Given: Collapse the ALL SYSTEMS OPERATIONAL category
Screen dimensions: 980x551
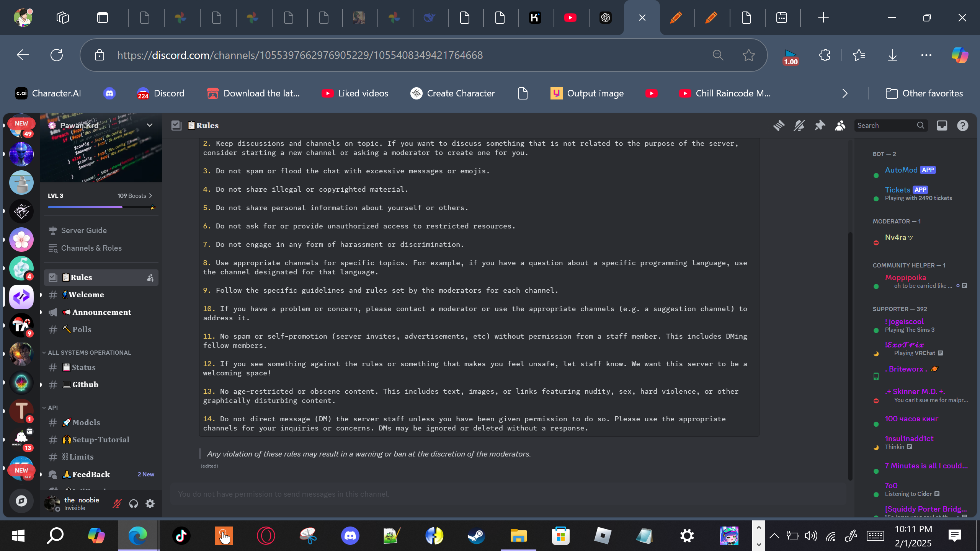Looking at the screenshot, I should (89, 352).
